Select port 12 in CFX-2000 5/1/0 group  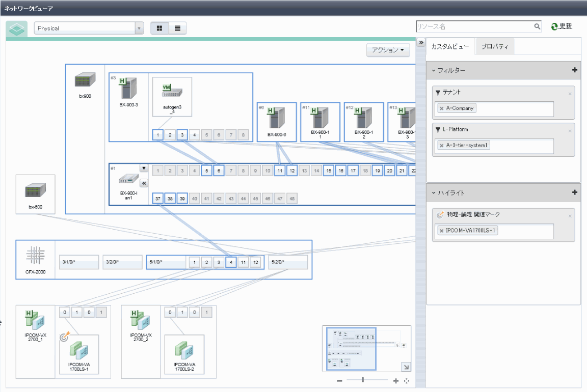(x=255, y=262)
